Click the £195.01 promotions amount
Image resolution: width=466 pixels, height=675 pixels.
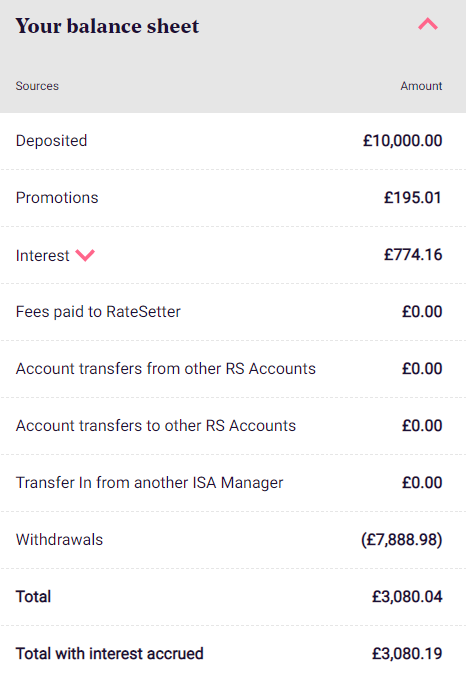413,198
